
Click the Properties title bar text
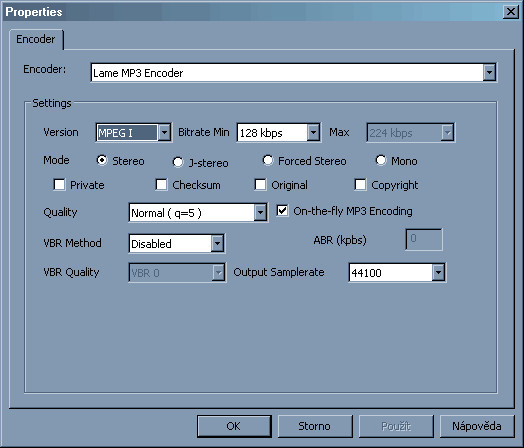point(34,12)
